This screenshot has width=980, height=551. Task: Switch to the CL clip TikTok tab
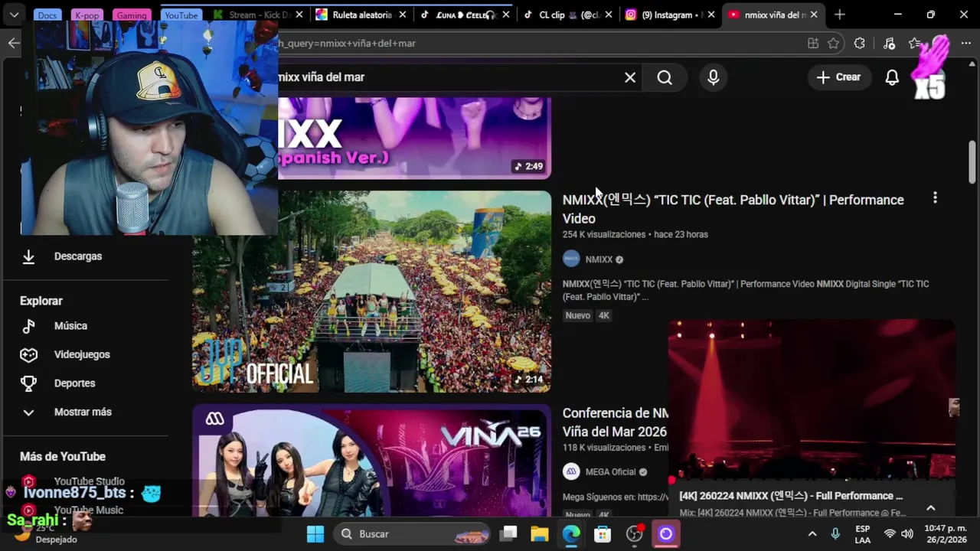[x=568, y=15]
